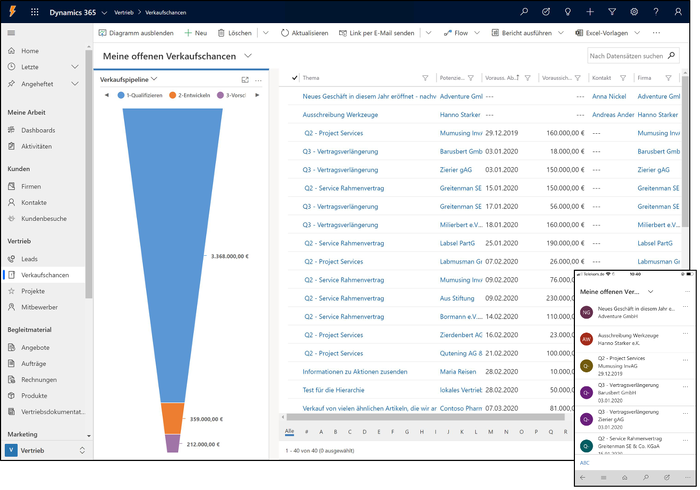Expand the Angeheftet section chevron
The image size is (700, 490).
pos(75,84)
